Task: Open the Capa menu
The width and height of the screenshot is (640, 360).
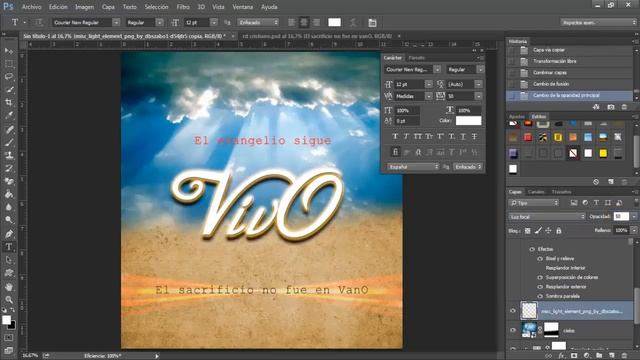Action: pos(108,7)
